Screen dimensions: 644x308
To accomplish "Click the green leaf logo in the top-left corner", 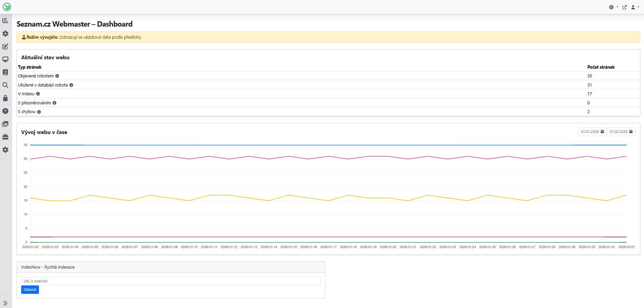I will point(7,7).
